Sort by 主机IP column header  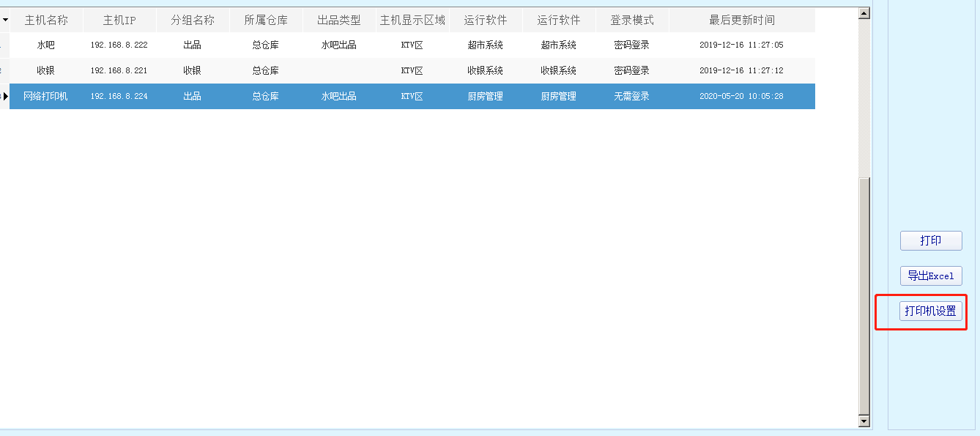[119, 20]
